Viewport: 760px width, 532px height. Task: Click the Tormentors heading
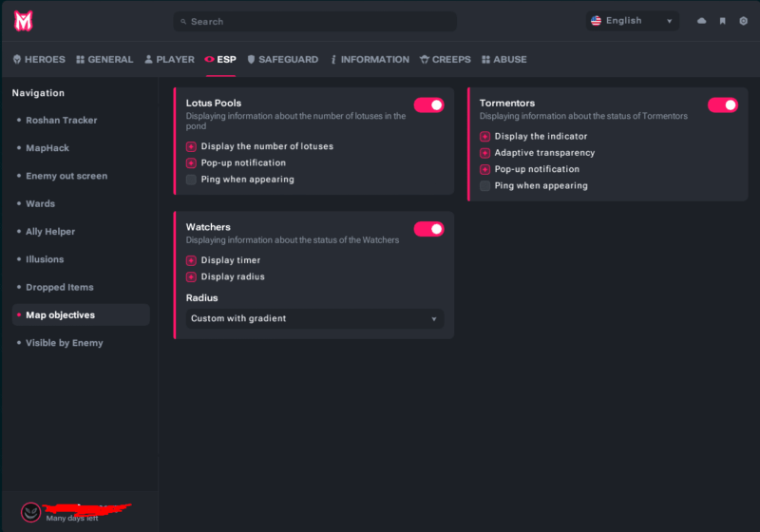click(x=507, y=103)
